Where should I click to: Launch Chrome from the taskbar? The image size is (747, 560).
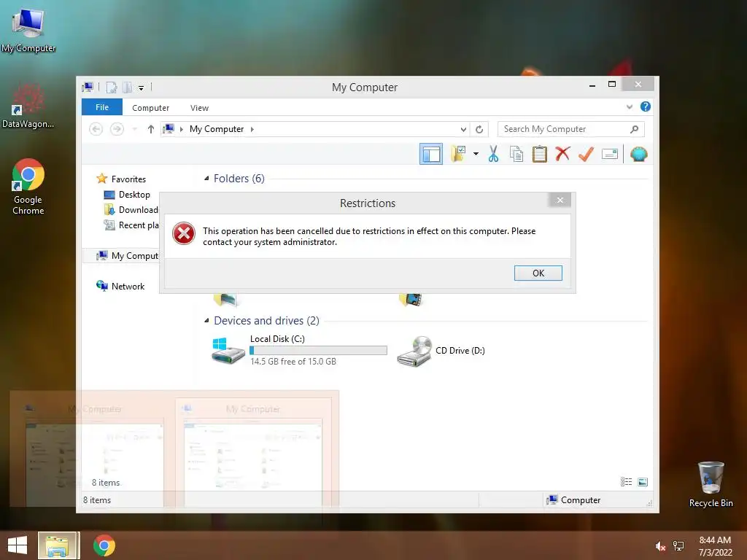point(104,545)
